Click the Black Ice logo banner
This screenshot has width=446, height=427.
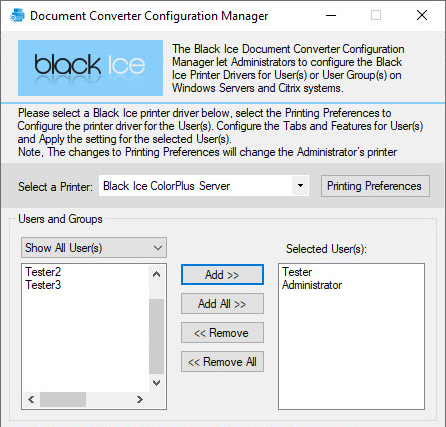90,68
